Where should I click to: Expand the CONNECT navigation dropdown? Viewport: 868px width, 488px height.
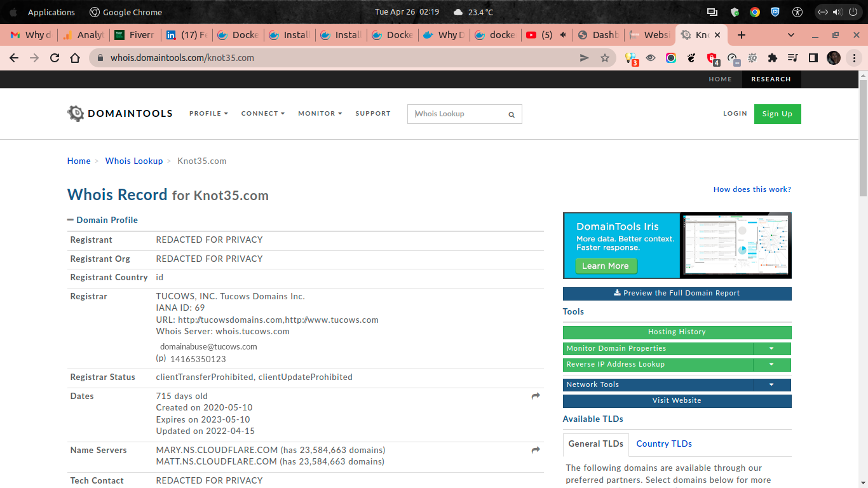point(263,114)
